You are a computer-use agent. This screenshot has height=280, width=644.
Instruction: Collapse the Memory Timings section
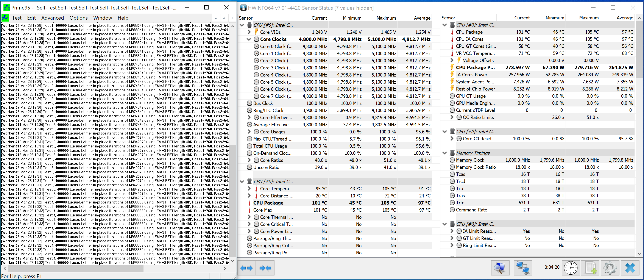coord(444,153)
